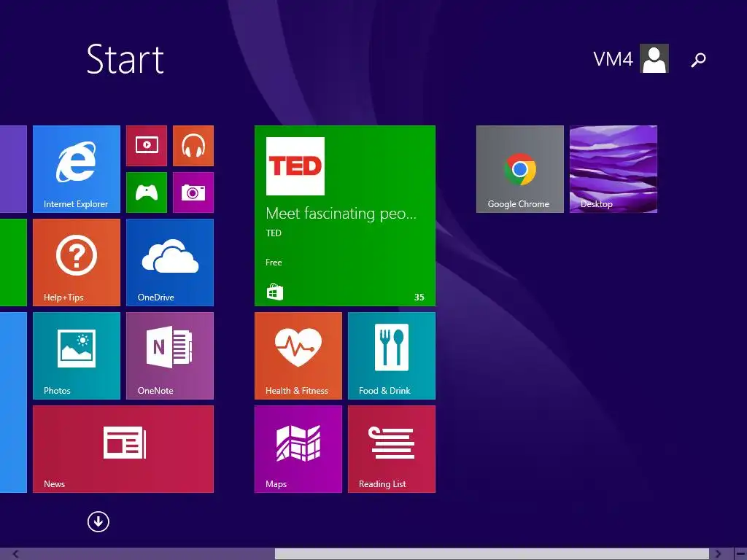Click the VM4 user name
The image size is (747, 560).
click(x=613, y=59)
